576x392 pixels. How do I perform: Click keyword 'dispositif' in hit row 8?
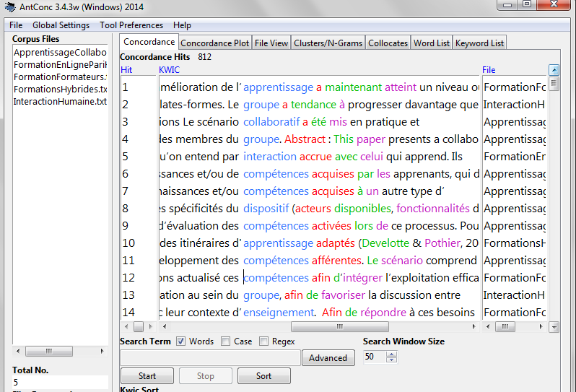coord(266,209)
